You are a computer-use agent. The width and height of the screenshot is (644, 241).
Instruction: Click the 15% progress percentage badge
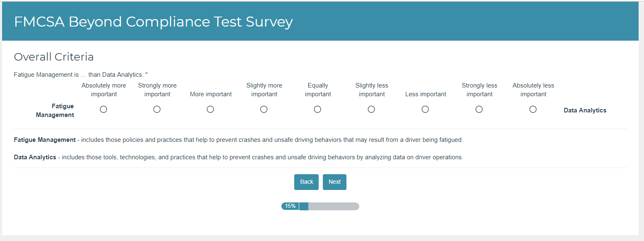(290, 206)
